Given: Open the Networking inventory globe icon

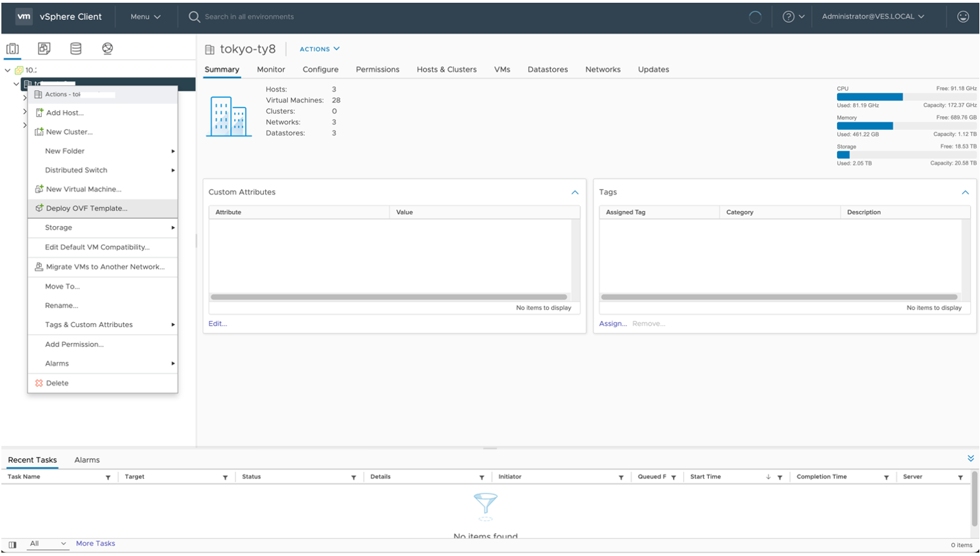Looking at the screenshot, I should pyautogui.click(x=107, y=48).
